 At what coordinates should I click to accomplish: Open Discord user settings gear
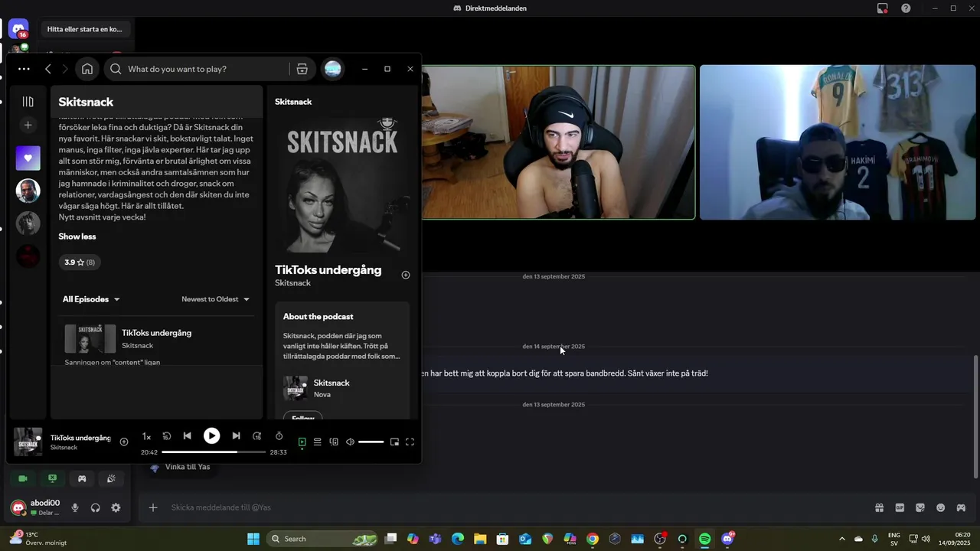point(116,507)
